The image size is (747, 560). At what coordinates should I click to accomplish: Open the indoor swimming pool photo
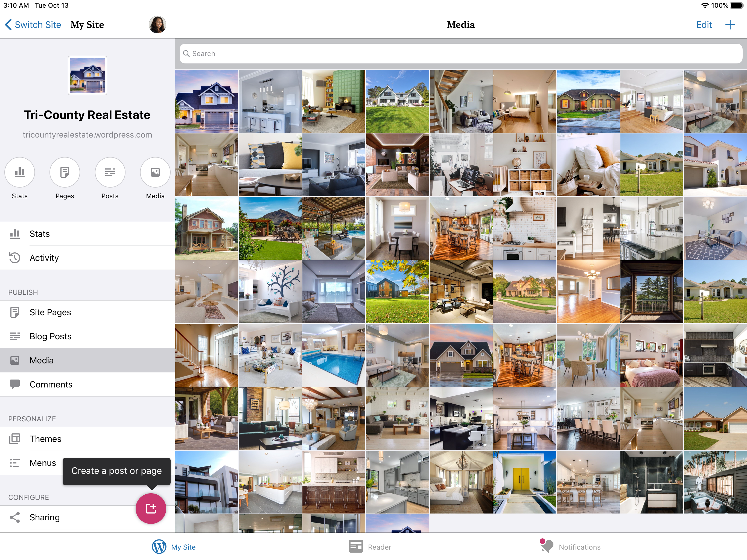tap(334, 355)
